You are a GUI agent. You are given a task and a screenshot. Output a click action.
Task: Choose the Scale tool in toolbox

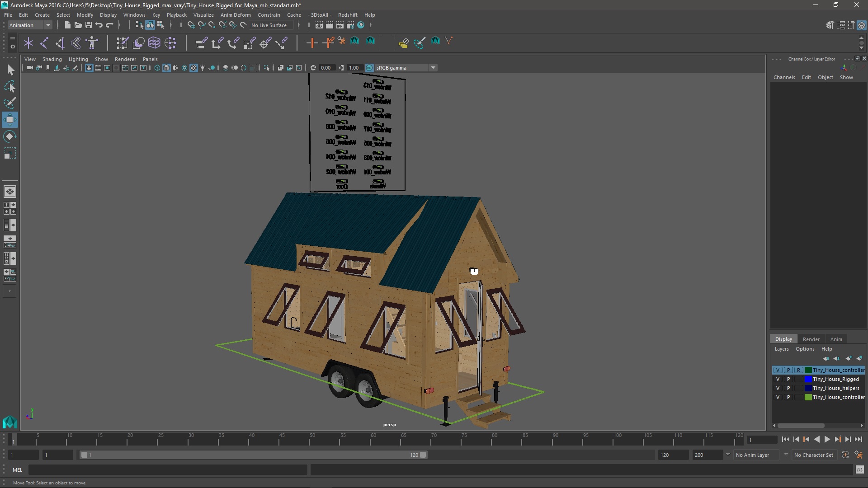click(10, 153)
